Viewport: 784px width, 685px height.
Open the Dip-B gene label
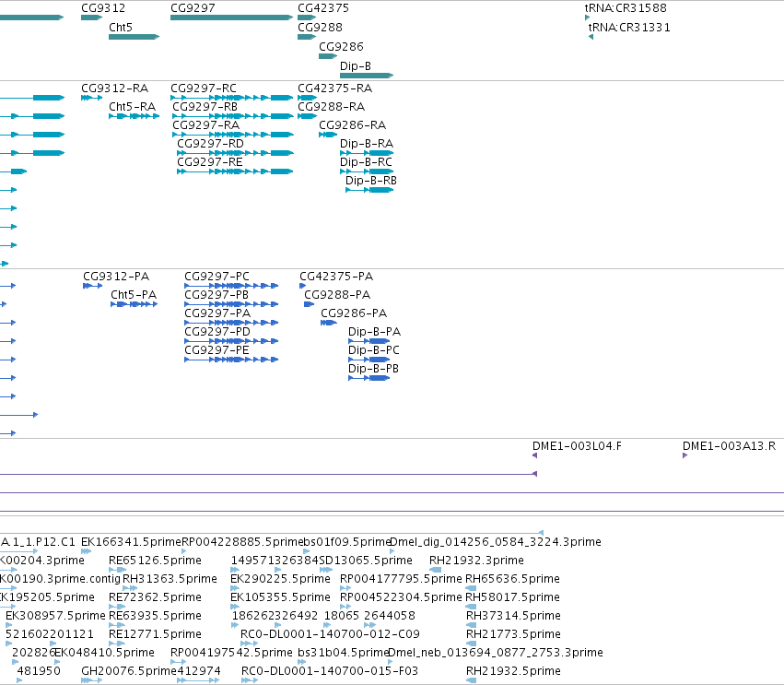click(x=356, y=66)
